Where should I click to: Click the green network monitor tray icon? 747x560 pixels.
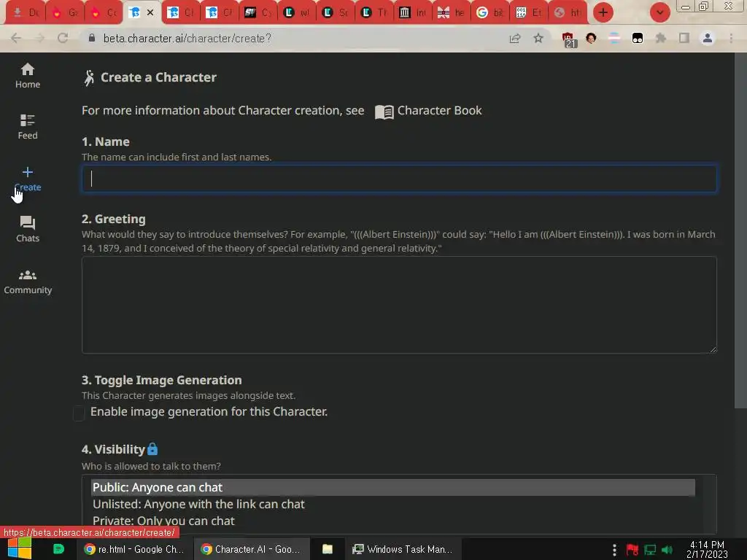[x=650, y=550]
